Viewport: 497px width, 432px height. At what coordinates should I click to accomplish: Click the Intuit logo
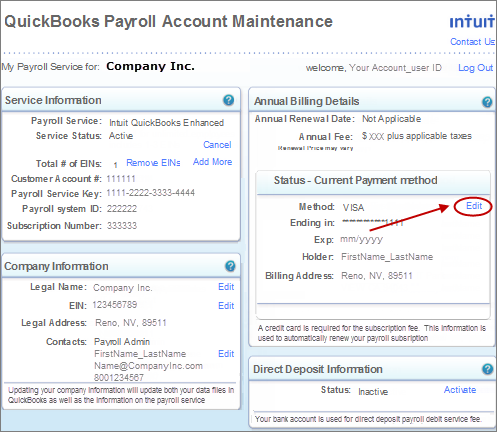(472, 21)
